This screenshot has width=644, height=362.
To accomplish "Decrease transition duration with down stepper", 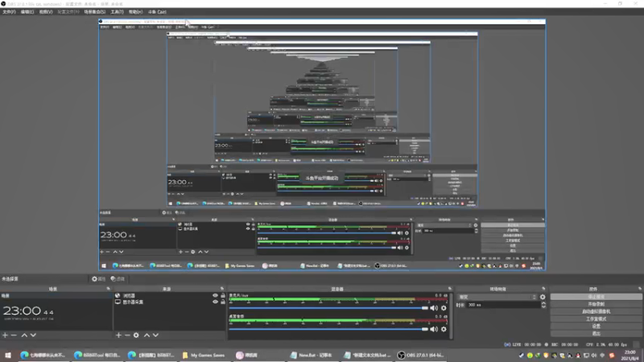I will pos(543,306).
